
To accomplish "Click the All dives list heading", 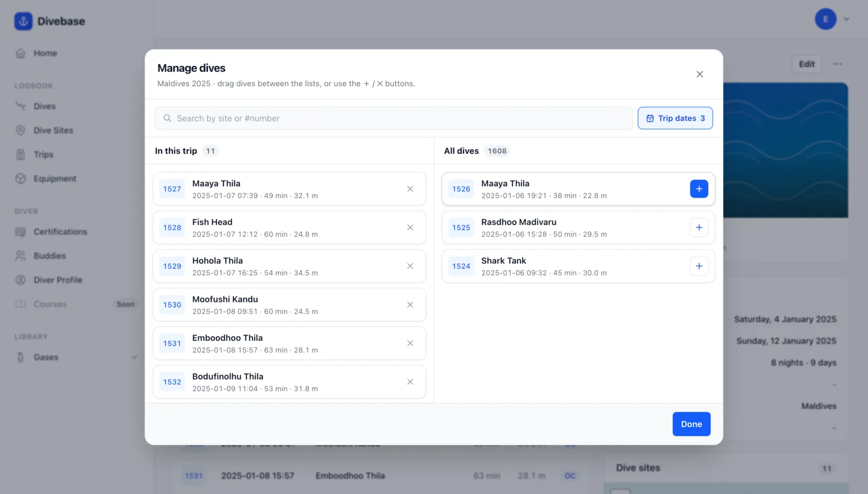I will 461,151.
